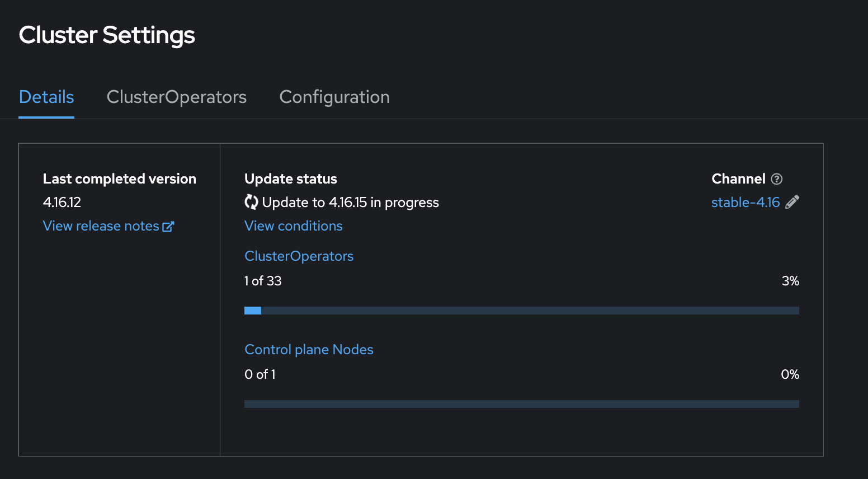Open View release notes link
This screenshot has width=868, height=479.
[x=101, y=226]
